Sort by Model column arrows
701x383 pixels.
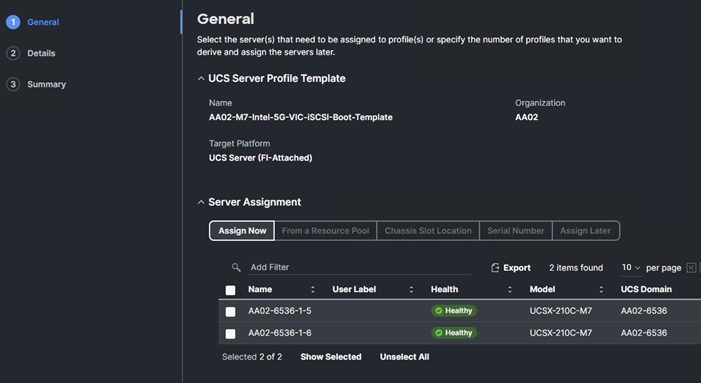[x=601, y=290]
